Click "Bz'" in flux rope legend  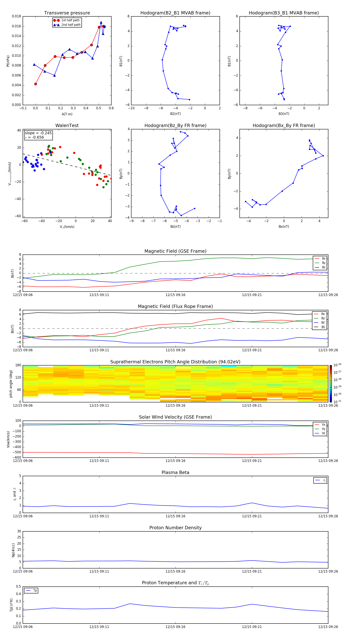click(323, 323)
